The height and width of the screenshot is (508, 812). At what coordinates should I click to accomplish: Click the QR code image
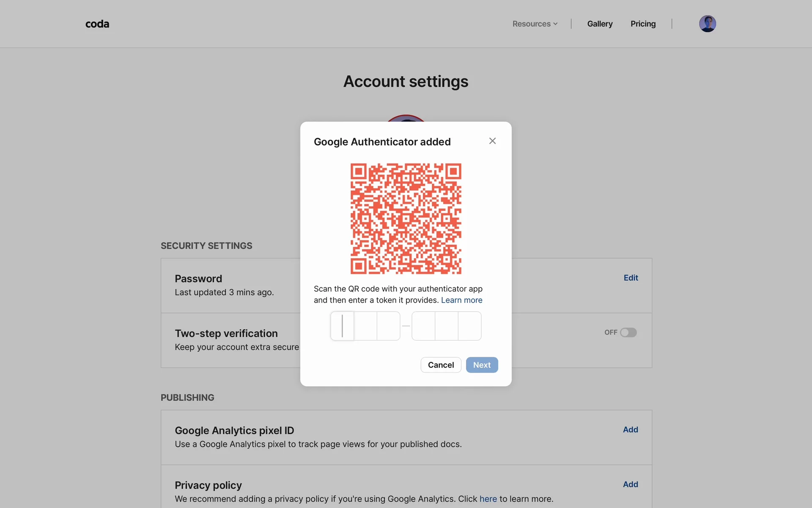[406, 219]
